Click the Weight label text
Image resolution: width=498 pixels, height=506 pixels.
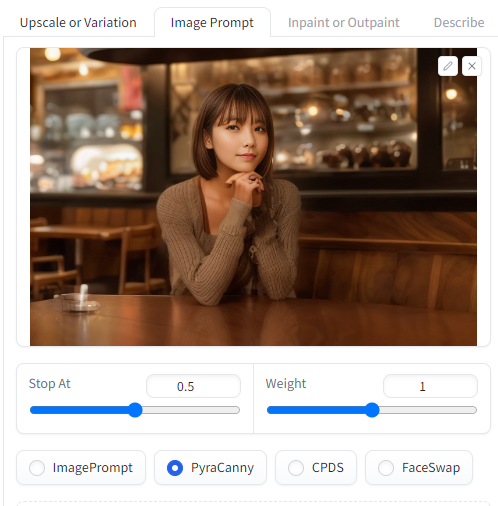[x=286, y=384]
